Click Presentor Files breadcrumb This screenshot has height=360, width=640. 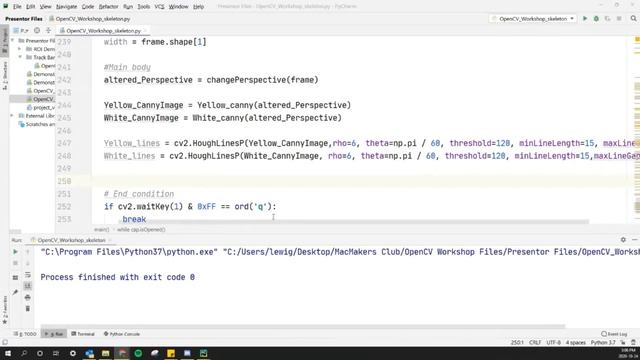tap(24, 19)
